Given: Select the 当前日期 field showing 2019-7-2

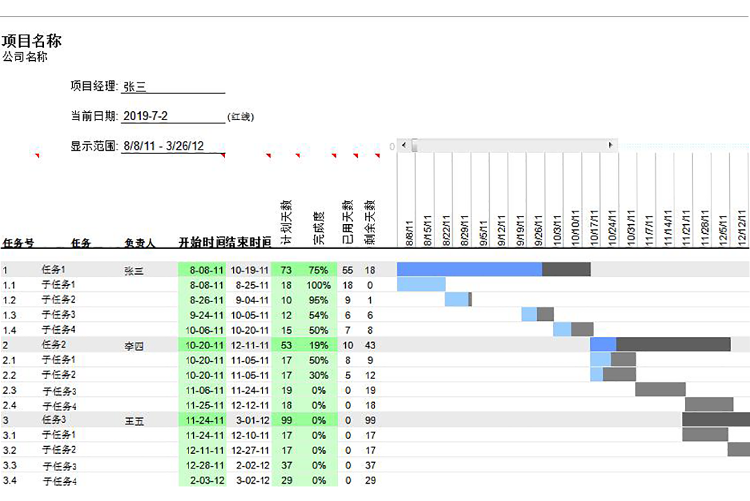Looking at the screenshot, I should click(x=172, y=116).
